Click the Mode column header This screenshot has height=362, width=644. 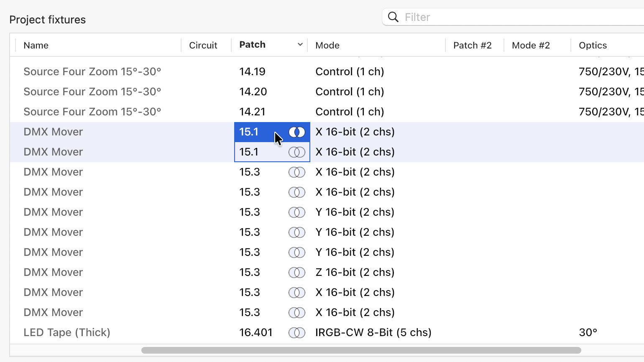[327, 45]
